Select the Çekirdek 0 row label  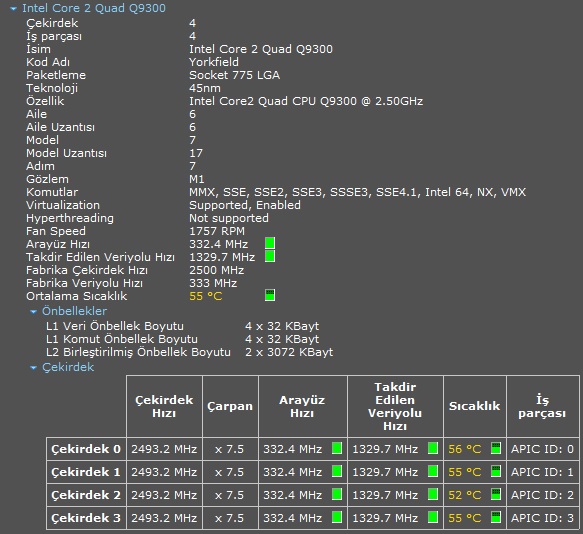pyautogui.click(x=86, y=449)
